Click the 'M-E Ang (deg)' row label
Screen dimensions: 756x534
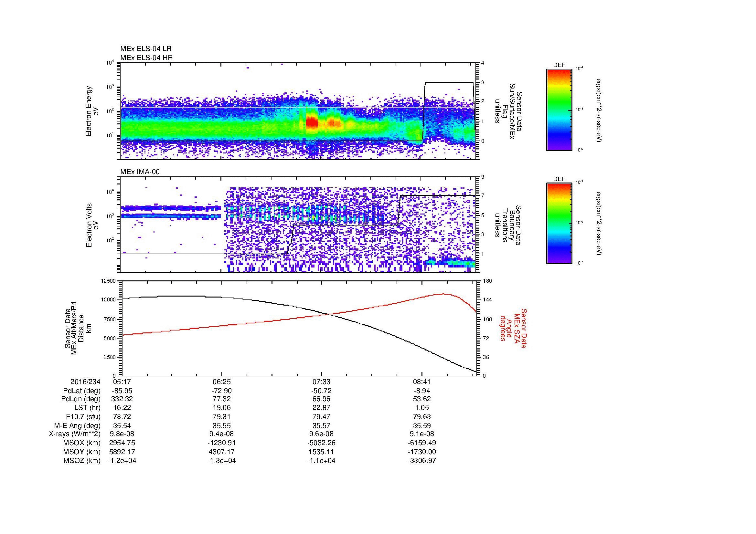77,425
